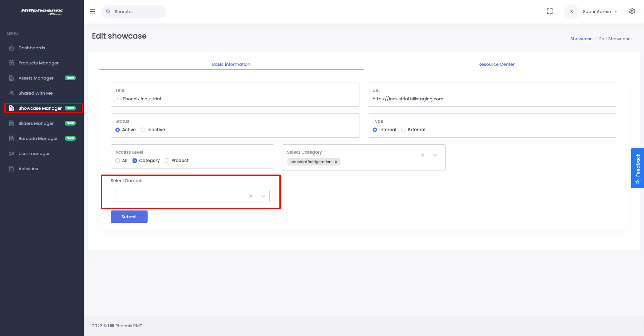Toggle the hamburger sidebar menu icon
The height and width of the screenshot is (336, 644).
[x=93, y=11]
